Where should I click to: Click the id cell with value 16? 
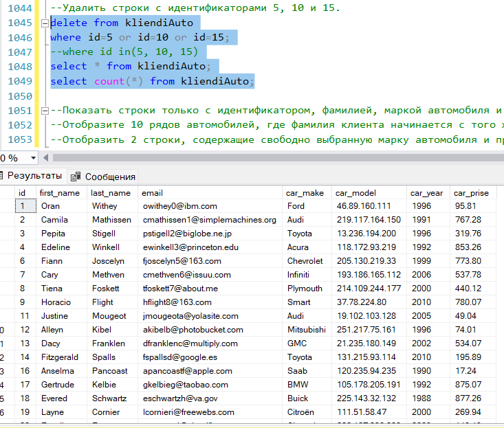point(25,371)
